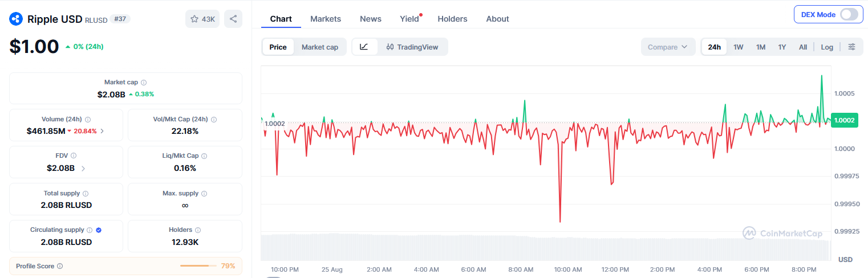
Task: Open the Chart tab
Action: coord(281,19)
